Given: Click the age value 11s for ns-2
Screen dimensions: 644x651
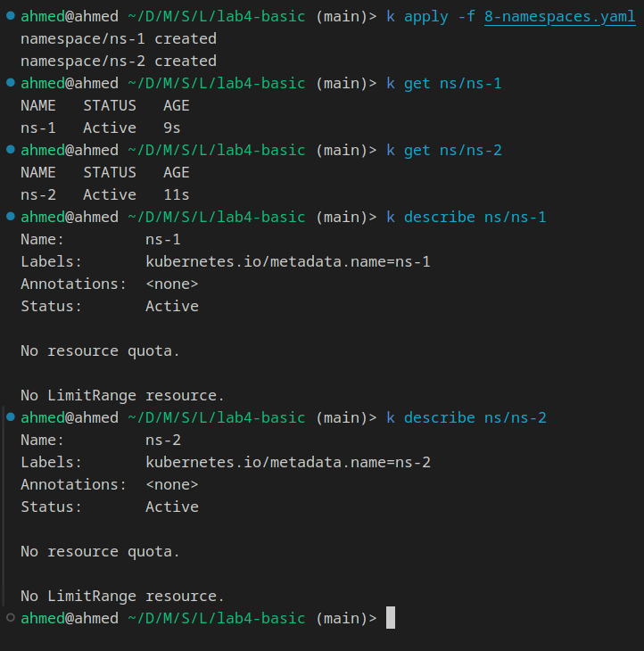Looking at the screenshot, I should (x=177, y=194).
